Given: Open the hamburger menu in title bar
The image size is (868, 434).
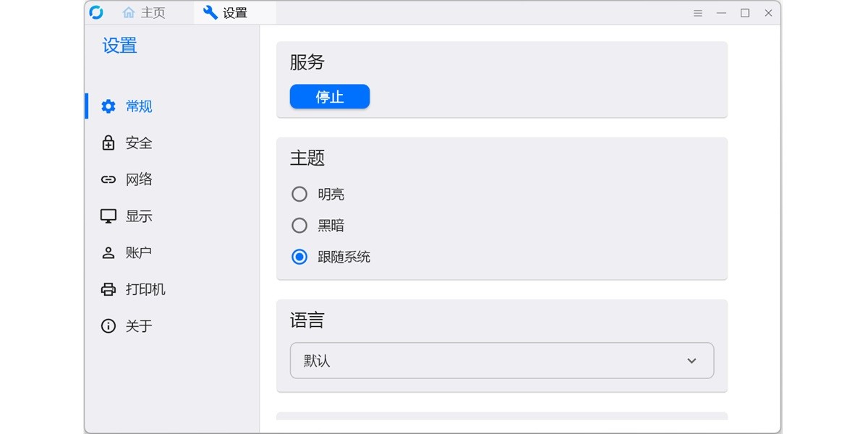Looking at the screenshot, I should [697, 12].
